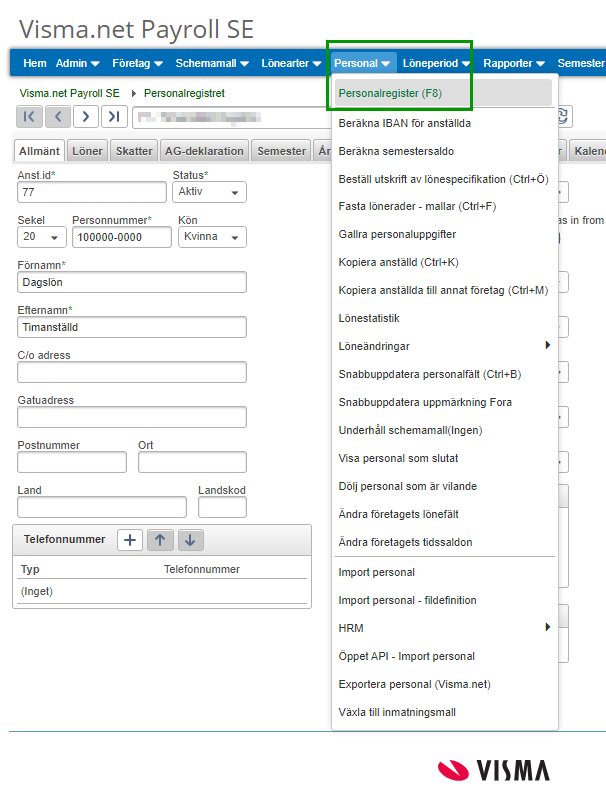Move phone number down
The image size is (606, 799).
point(191,540)
